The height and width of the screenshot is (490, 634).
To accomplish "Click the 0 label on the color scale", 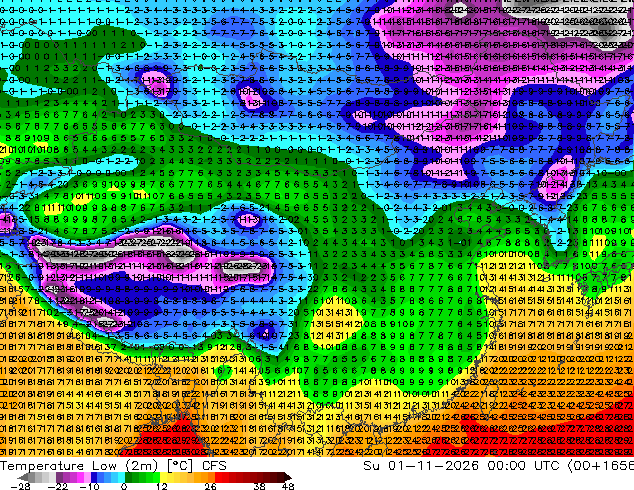I will tap(124, 486).
